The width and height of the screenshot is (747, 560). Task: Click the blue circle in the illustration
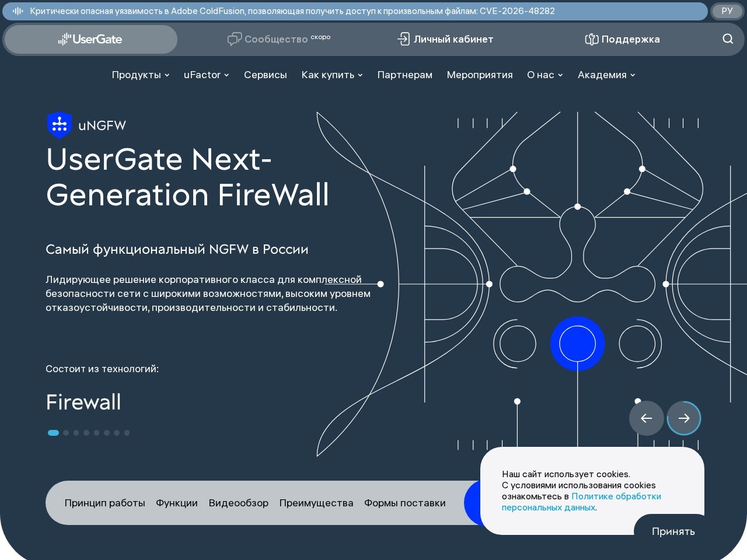click(x=577, y=344)
